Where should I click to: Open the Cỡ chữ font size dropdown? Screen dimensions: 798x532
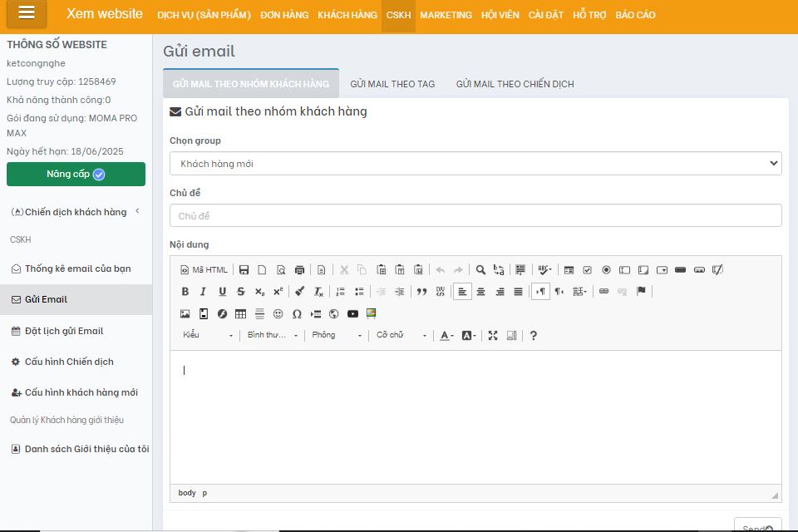[x=401, y=336]
